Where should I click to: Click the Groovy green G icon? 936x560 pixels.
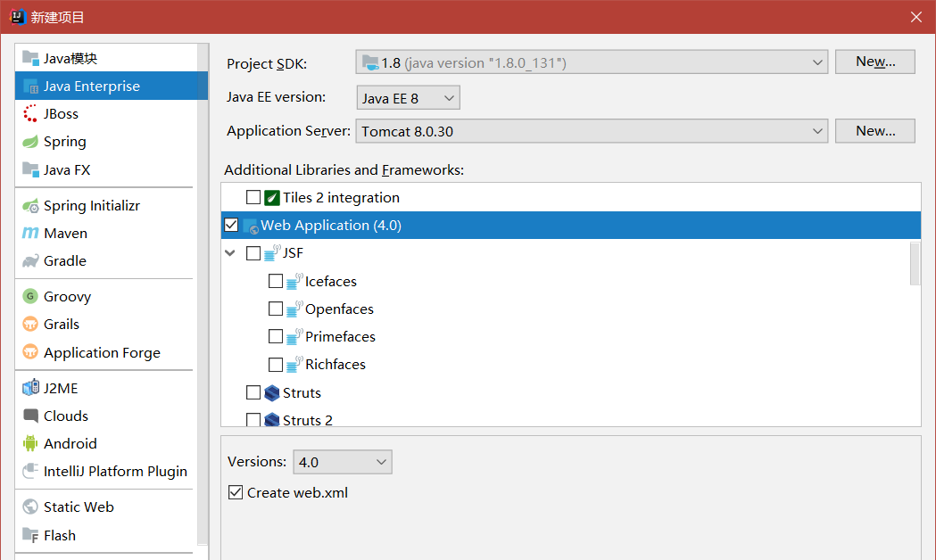pyautogui.click(x=30, y=296)
